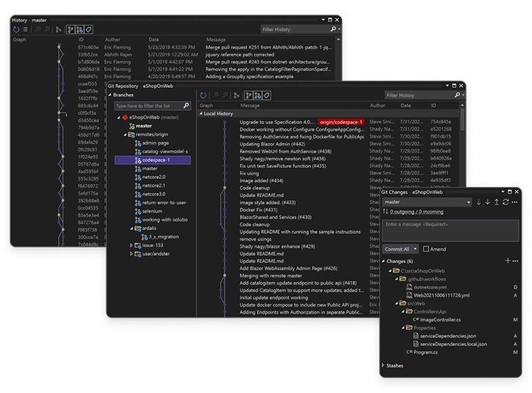Select commit 'Merging with remote master'
Image resolution: width=532 pixels, height=393 pixels.
click(271, 276)
